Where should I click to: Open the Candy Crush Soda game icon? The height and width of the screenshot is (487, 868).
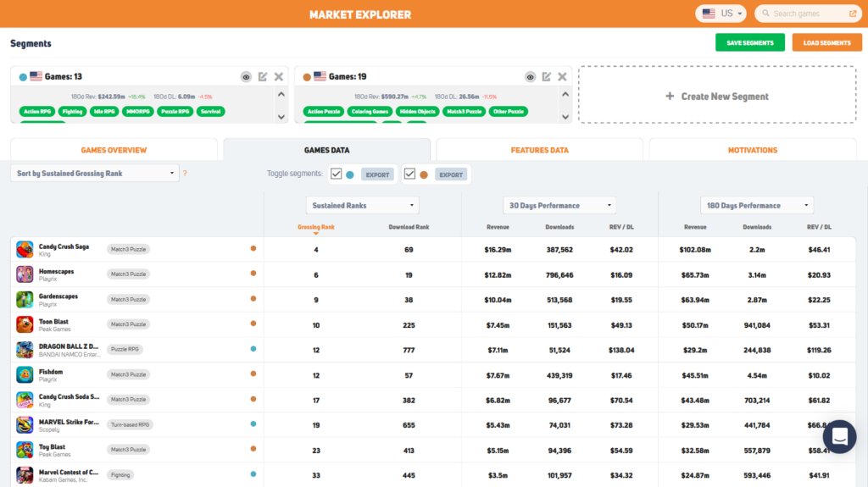tap(25, 400)
